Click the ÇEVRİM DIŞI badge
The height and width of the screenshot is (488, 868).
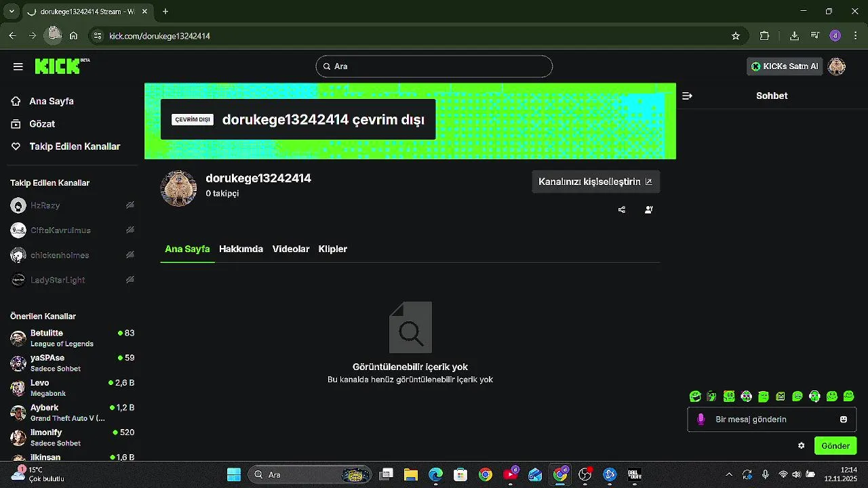[x=193, y=119]
